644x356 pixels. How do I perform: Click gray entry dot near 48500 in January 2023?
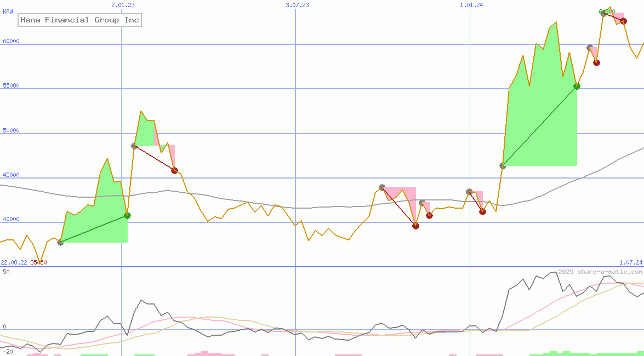tap(134, 146)
